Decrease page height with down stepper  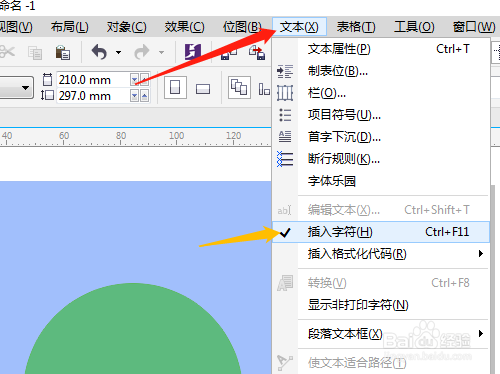click(x=134, y=96)
